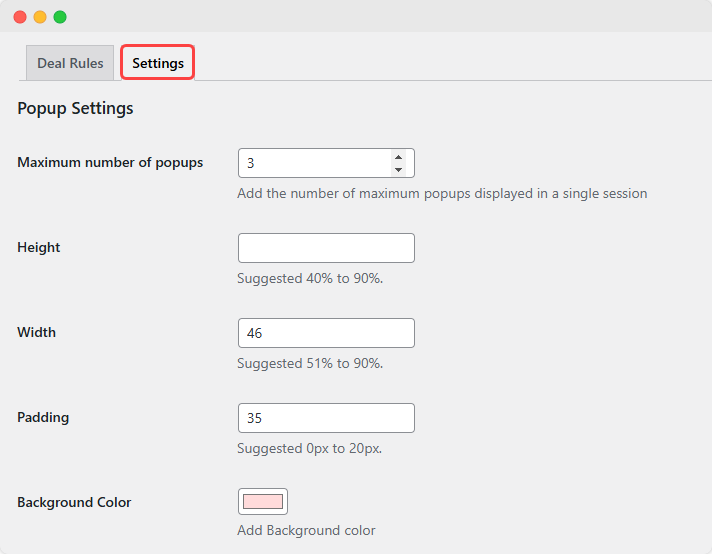Decrease maximum popups with the down arrow
The image size is (712, 554).
pyautogui.click(x=398, y=169)
